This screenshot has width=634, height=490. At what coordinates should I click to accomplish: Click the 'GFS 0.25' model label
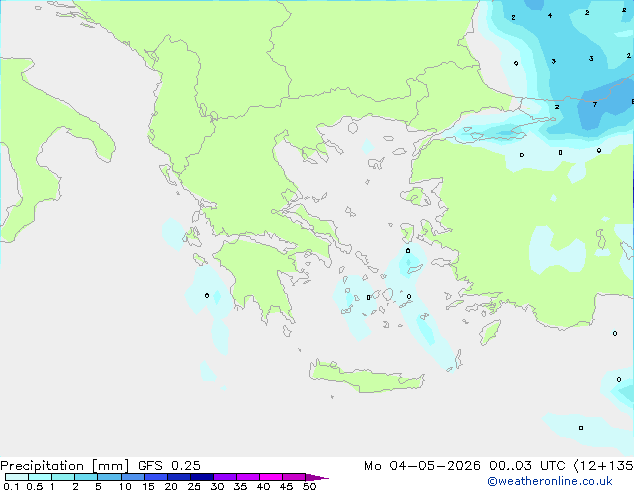169,466
